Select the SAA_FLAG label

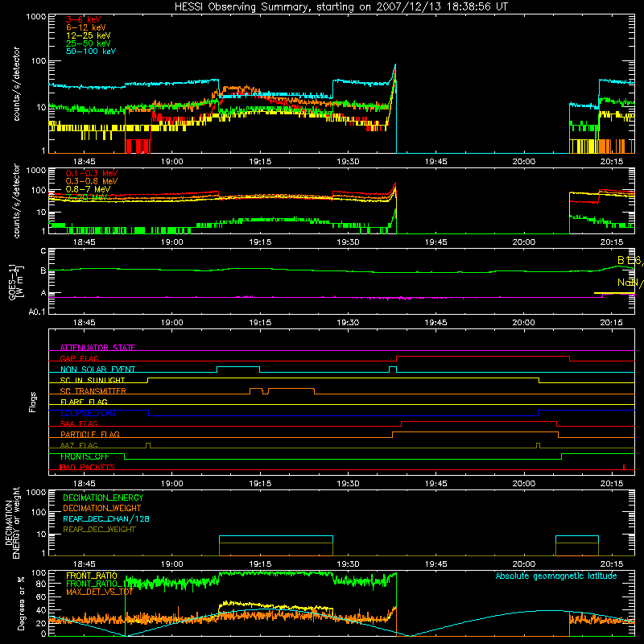79,423
